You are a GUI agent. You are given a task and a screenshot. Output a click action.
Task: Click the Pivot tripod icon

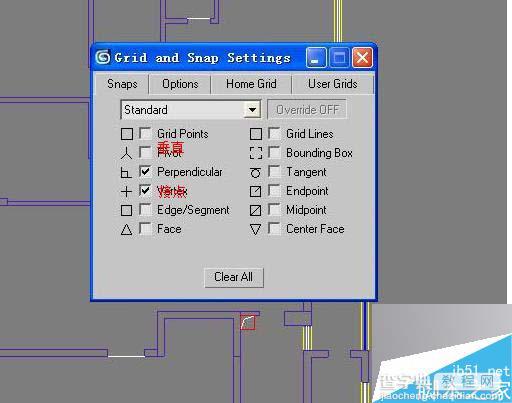pos(126,153)
